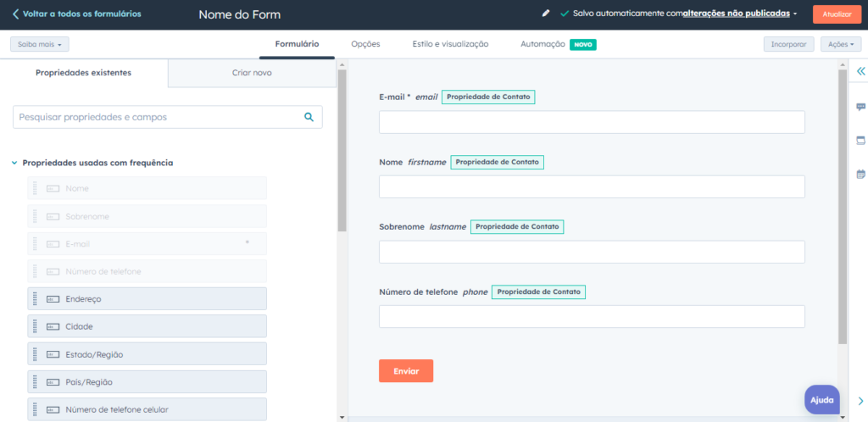Click the green saved checkmark icon
The image size is (868, 422).
(564, 14)
